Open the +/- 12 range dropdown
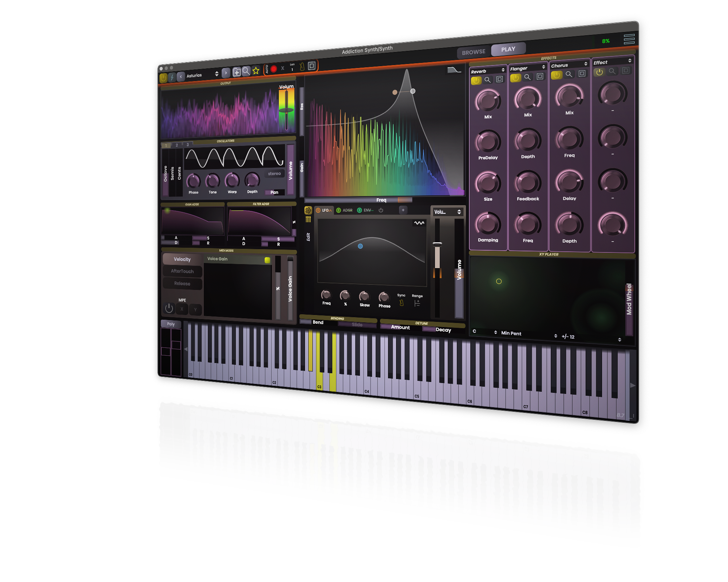The height and width of the screenshot is (582, 728). click(591, 338)
